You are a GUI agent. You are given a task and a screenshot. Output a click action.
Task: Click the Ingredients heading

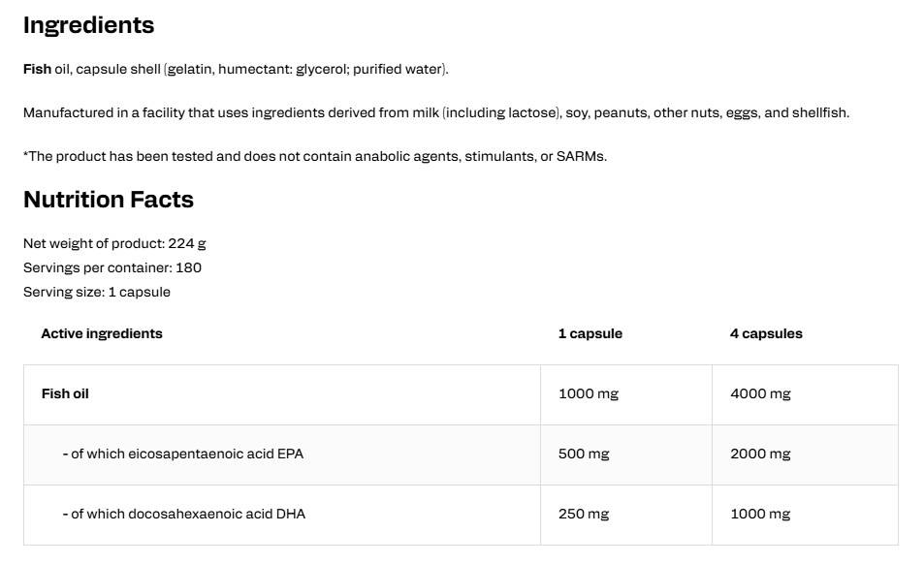pos(88,25)
